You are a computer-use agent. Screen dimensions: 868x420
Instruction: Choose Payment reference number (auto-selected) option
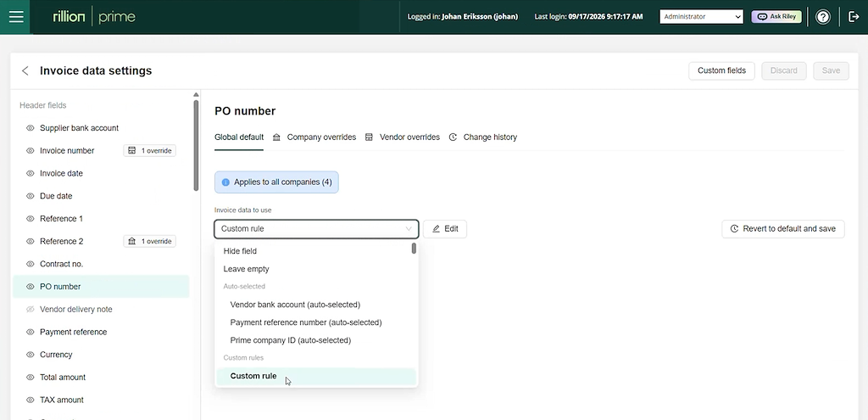(316, 322)
